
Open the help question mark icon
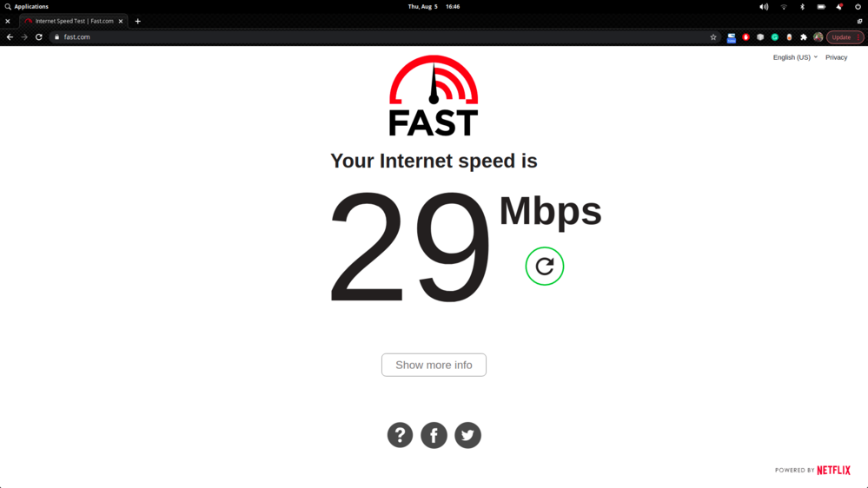400,435
